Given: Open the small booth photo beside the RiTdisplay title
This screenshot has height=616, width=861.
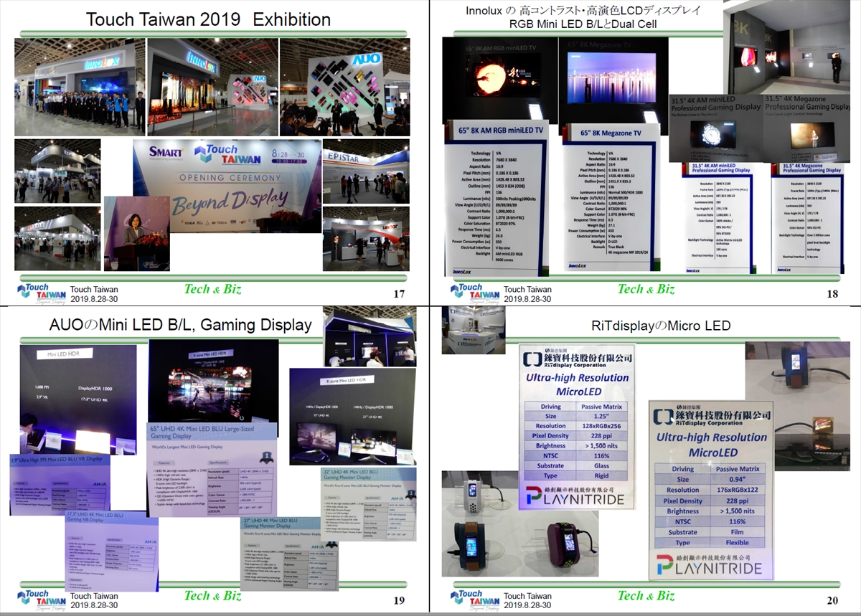Looking at the screenshot, I should click(x=474, y=330).
